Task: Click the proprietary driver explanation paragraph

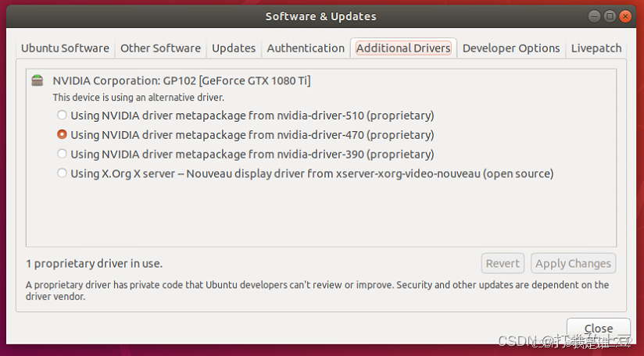Action: [x=317, y=290]
